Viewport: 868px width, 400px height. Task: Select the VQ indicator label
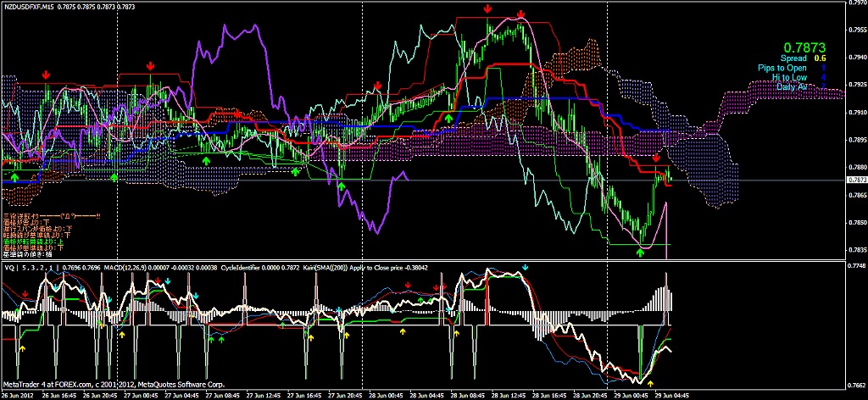[x=8, y=267]
